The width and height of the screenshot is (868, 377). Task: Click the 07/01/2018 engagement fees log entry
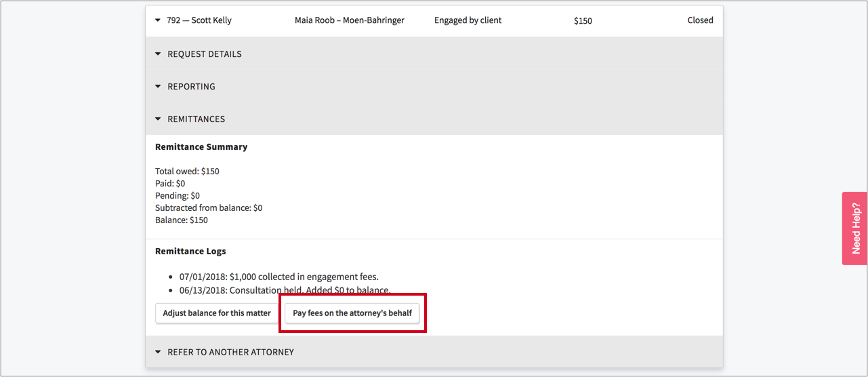[279, 277]
